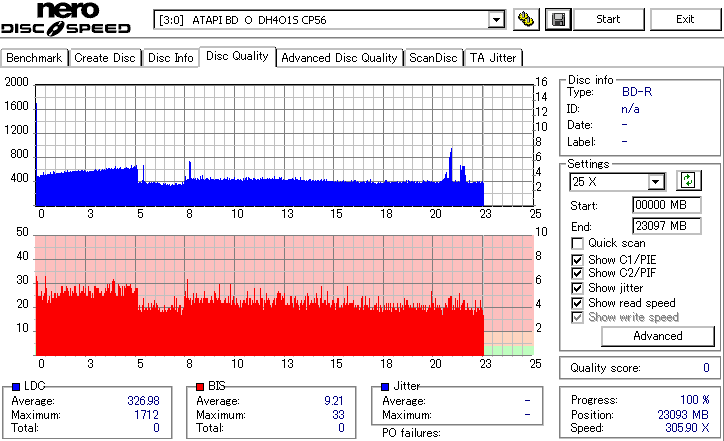
Task: Click the LDC average value 326.98
Action: [143, 401]
